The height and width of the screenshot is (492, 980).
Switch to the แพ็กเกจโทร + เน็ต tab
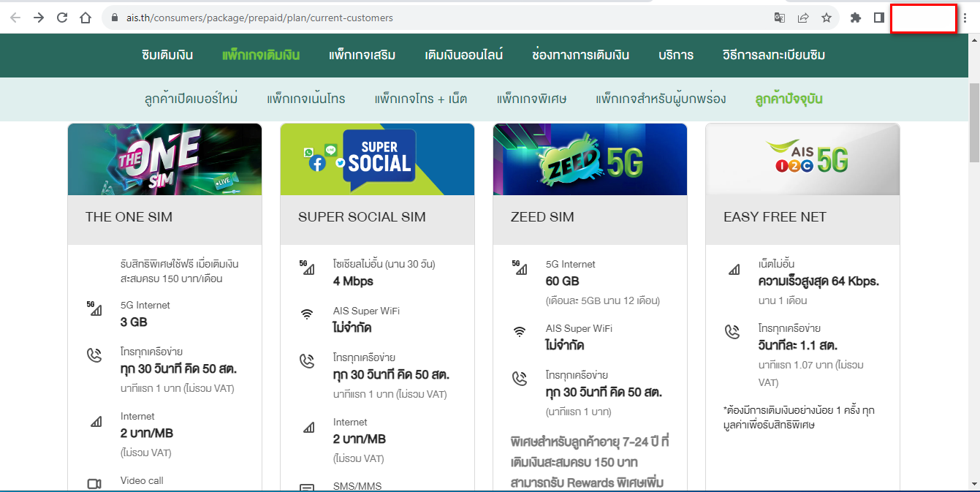pyautogui.click(x=421, y=99)
